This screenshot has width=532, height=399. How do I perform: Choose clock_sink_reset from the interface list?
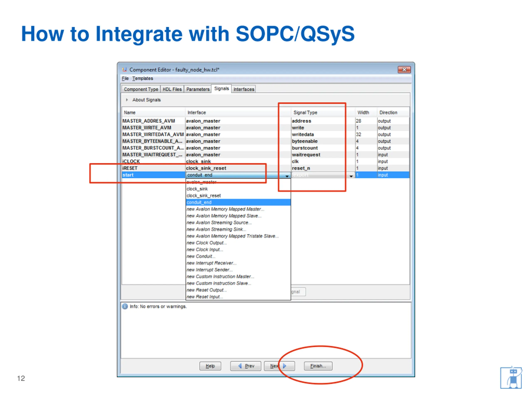point(238,196)
